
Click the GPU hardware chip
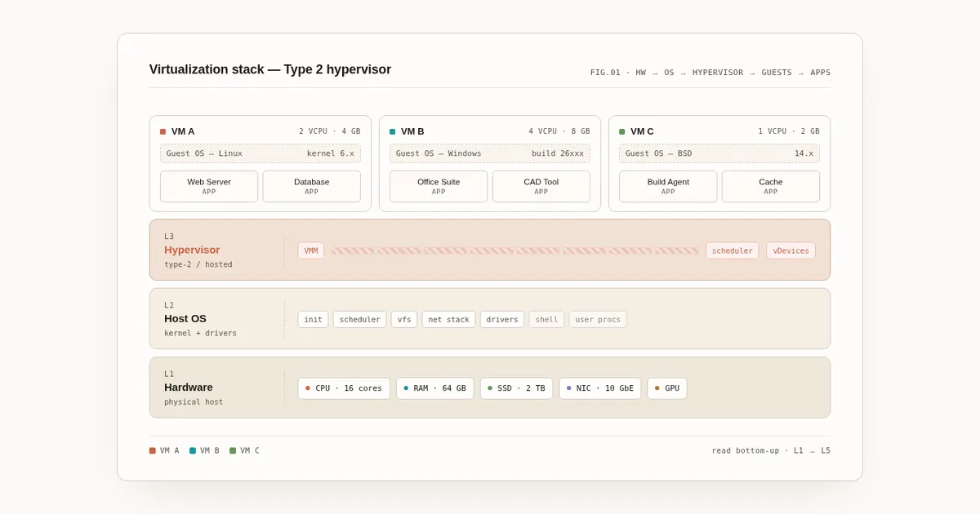[x=666, y=388]
